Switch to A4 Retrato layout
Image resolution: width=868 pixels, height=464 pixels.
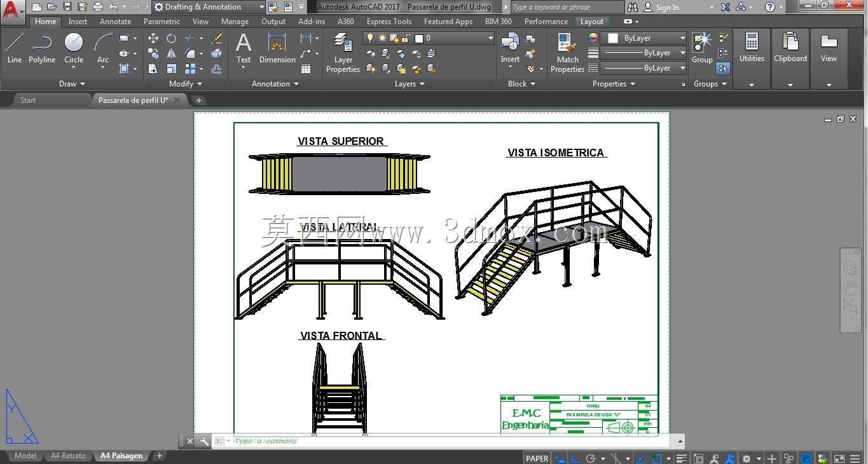68,456
